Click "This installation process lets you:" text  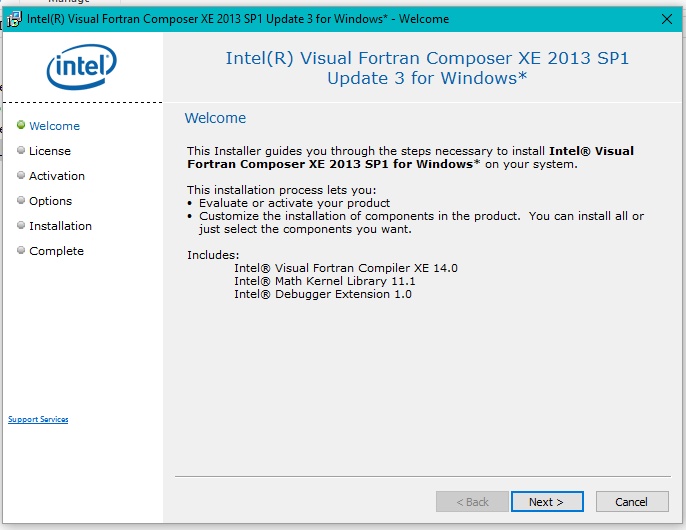pyautogui.click(x=282, y=190)
